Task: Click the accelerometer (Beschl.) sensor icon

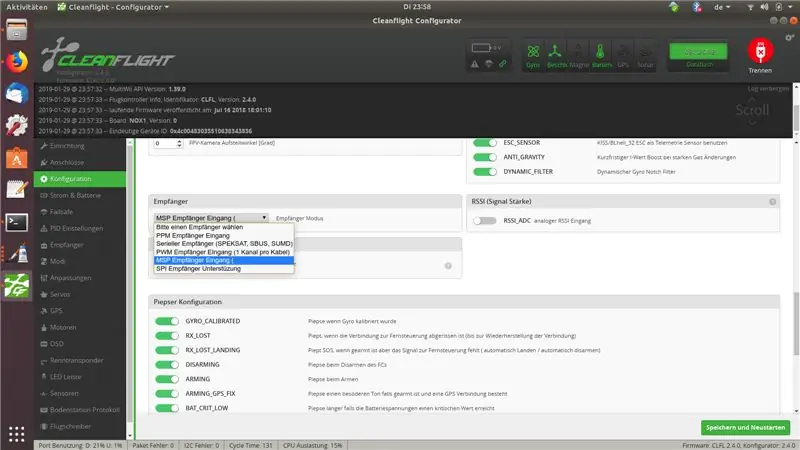Action: click(556, 55)
